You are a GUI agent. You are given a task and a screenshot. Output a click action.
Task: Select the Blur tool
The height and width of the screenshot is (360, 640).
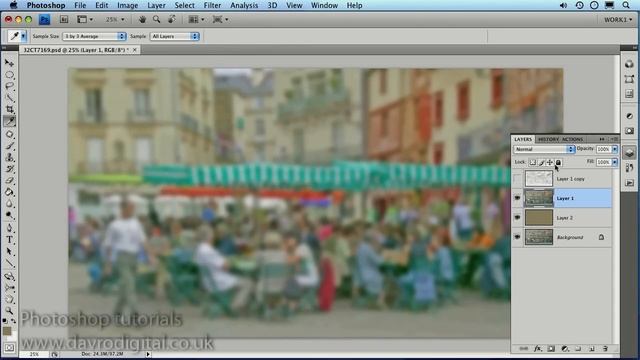coord(9,204)
